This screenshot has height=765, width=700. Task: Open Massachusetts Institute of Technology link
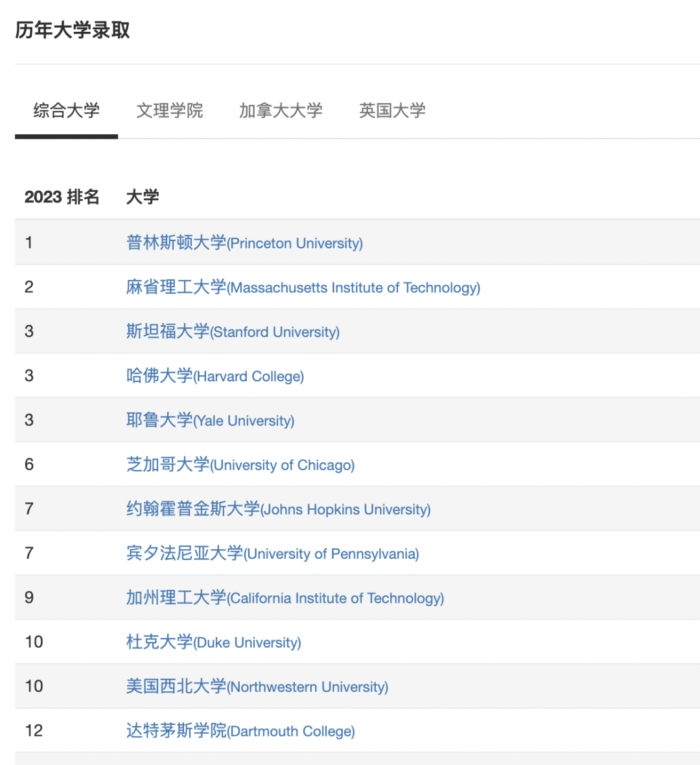tap(303, 287)
